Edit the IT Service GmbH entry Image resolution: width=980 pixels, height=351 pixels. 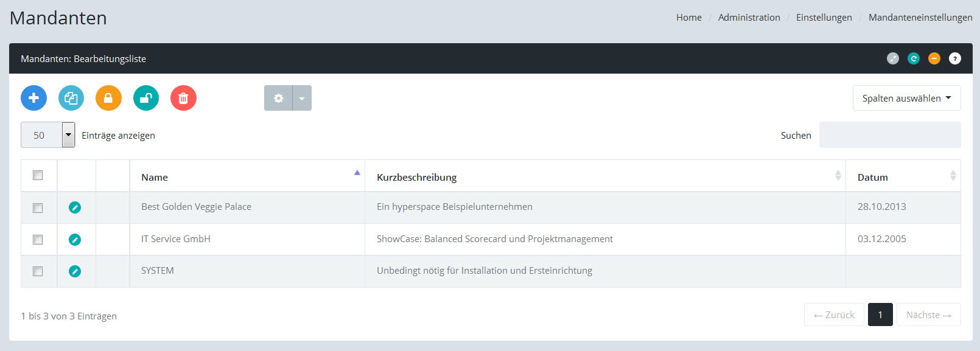(75, 240)
